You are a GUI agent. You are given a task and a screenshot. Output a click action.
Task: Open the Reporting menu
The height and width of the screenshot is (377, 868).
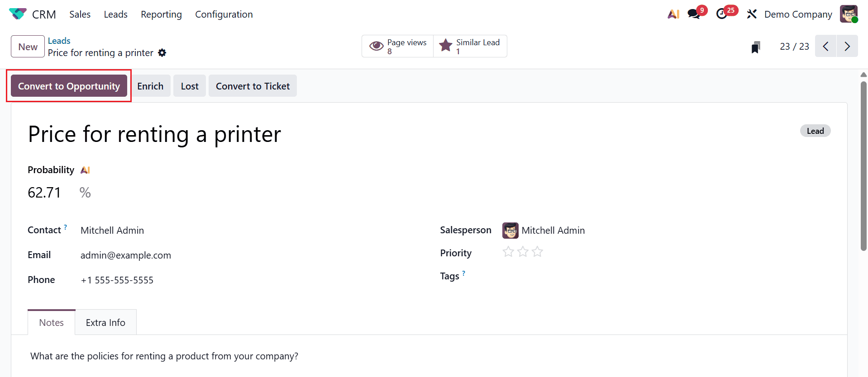pos(161,14)
